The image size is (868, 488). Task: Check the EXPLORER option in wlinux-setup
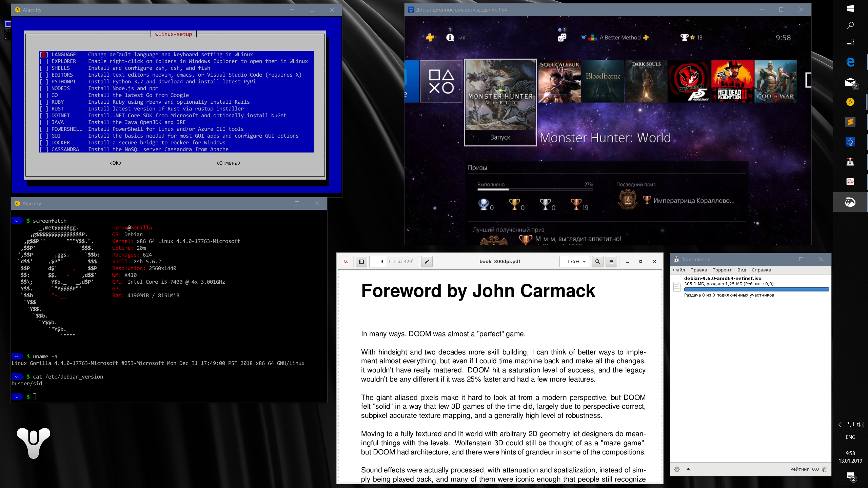tap(44, 61)
